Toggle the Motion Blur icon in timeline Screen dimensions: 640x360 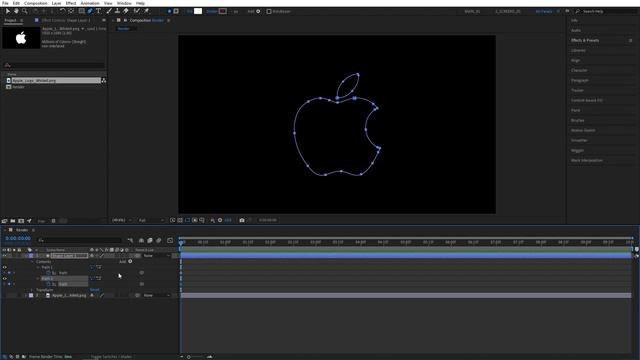[159, 240]
